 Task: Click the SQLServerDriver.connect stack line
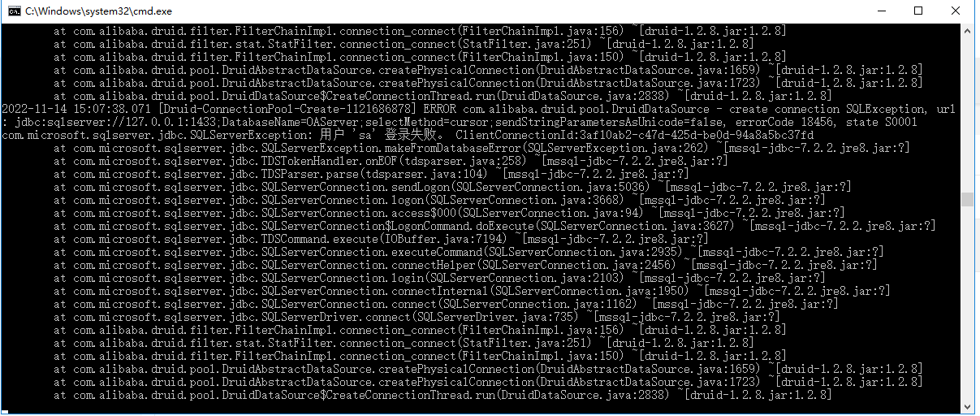point(417,317)
